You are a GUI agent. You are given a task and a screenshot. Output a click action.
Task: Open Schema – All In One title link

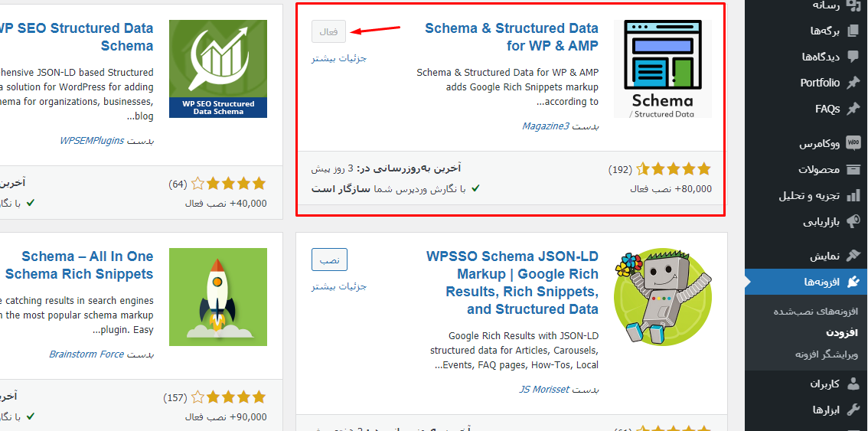tap(77, 265)
